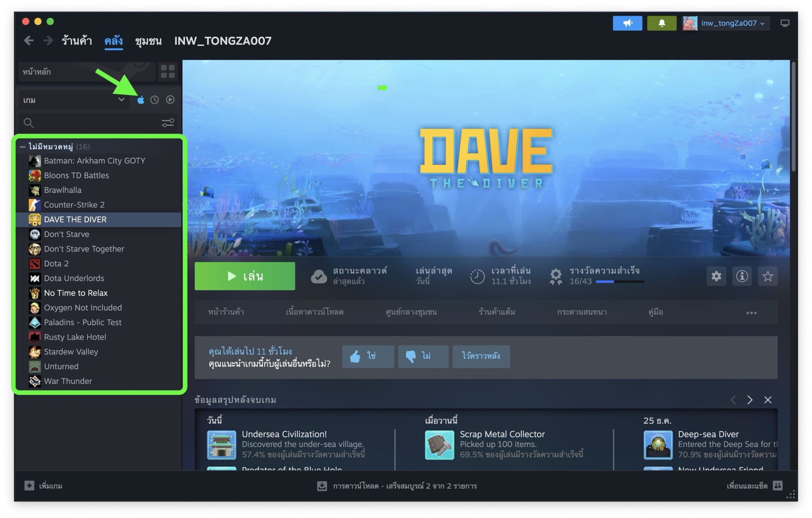The width and height of the screenshot is (812, 518).
Task: Toggle ready-to-play filter icon
Action: coord(170,100)
